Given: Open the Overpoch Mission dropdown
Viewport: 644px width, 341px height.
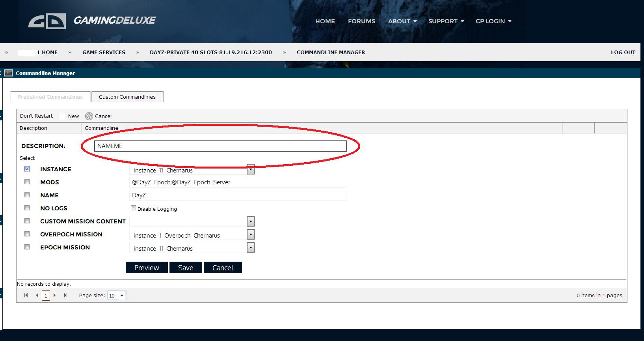Looking at the screenshot, I should point(251,234).
